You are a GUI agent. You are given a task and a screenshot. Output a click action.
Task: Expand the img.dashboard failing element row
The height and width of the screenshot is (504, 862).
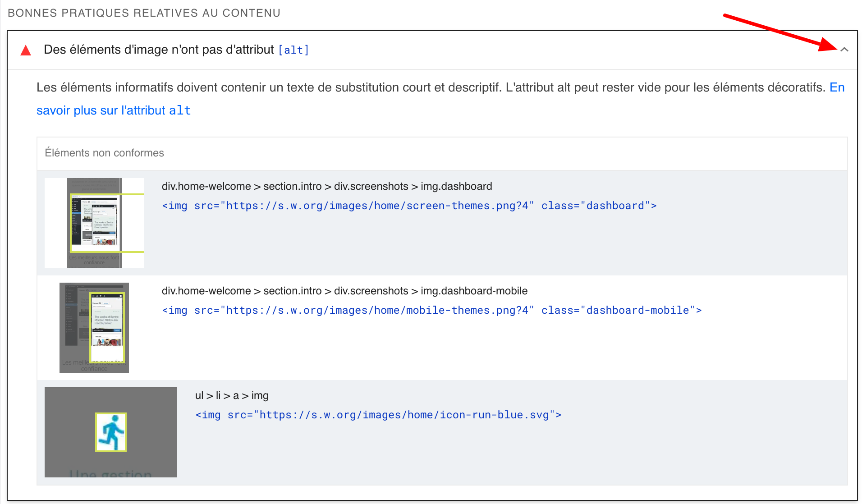[x=327, y=186]
